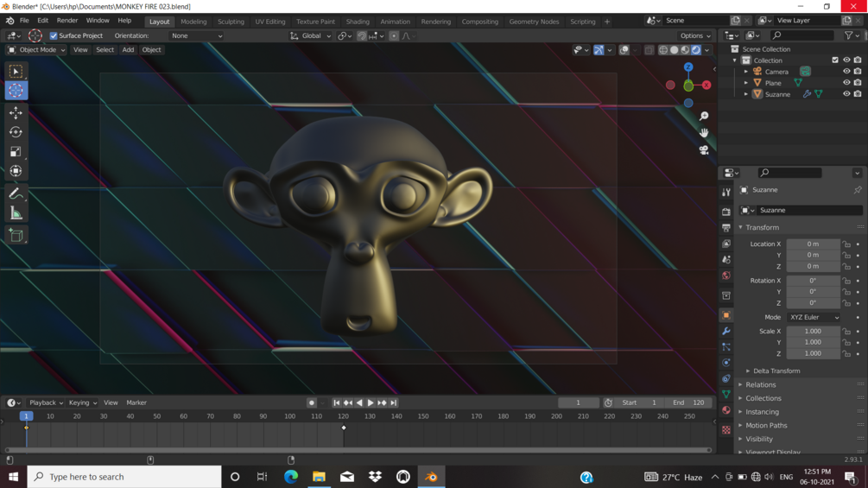
Task: Hide Camera in the outliner viewport
Action: tap(846, 72)
